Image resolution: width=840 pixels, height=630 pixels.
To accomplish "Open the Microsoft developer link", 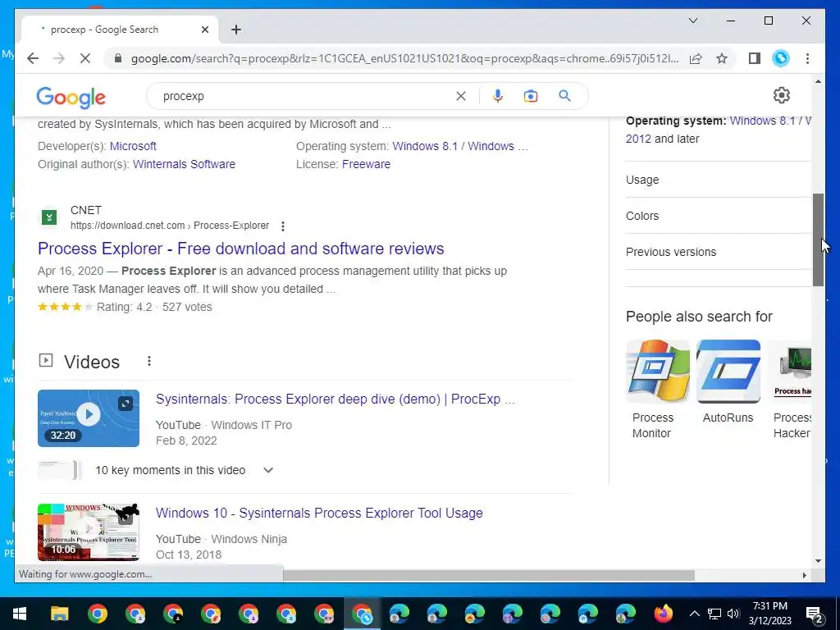I will [x=133, y=146].
